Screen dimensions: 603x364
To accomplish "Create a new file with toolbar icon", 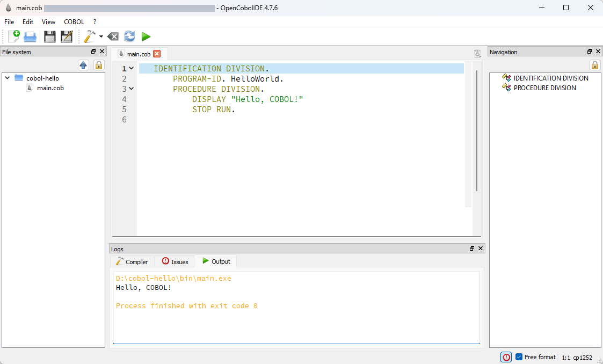I will (14, 37).
